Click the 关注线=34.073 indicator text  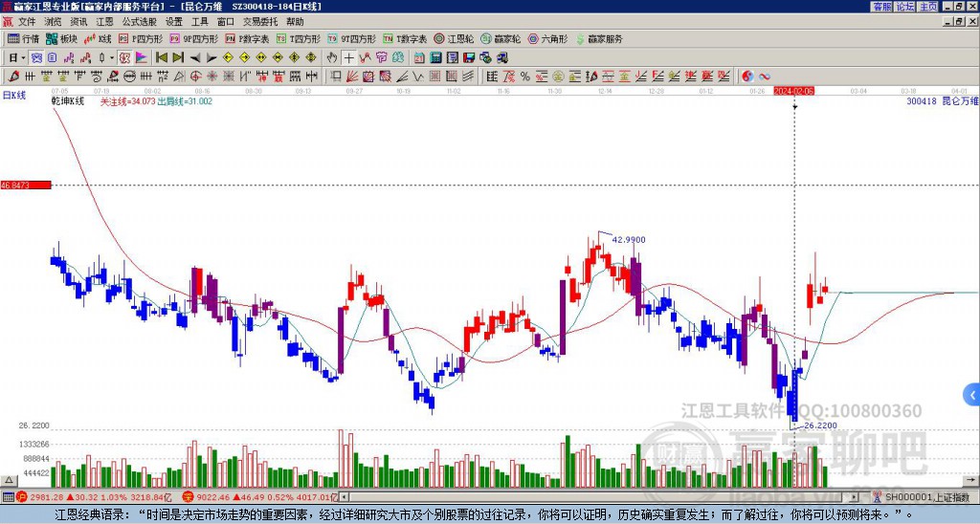[127, 101]
